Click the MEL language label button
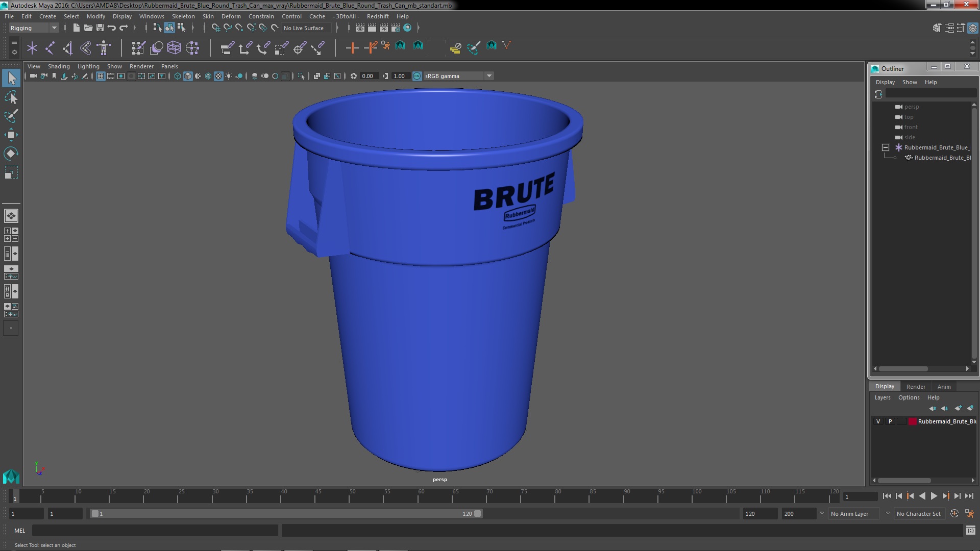Screen dimensions: 980x551 pos(19,531)
